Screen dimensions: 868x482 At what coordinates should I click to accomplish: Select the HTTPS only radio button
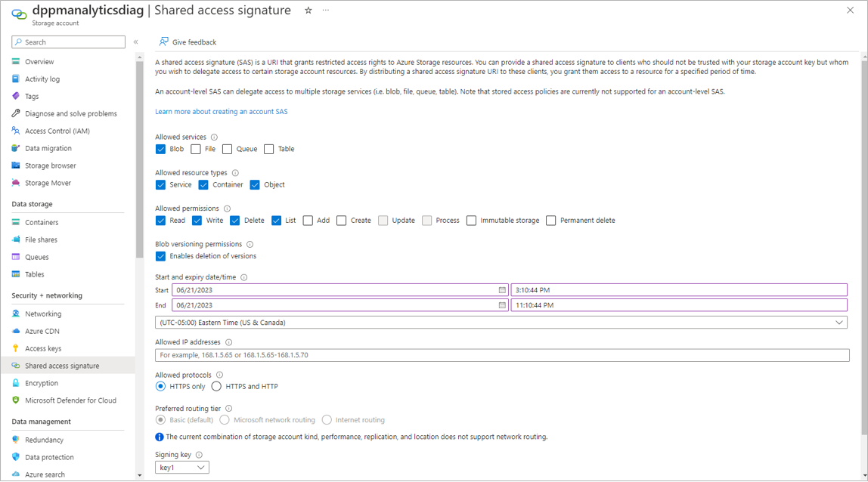160,386
